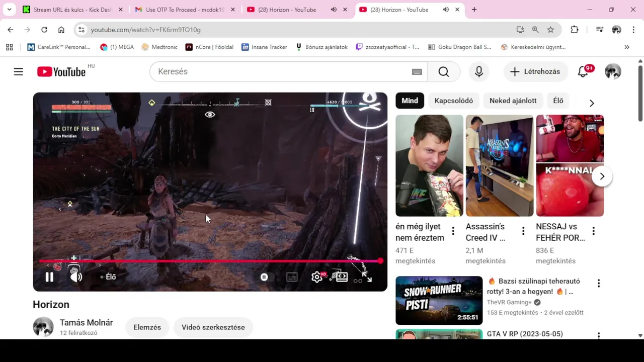The image size is (644, 362).
Task: Open the media control icon in toolbar
Action: pos(599,30)
